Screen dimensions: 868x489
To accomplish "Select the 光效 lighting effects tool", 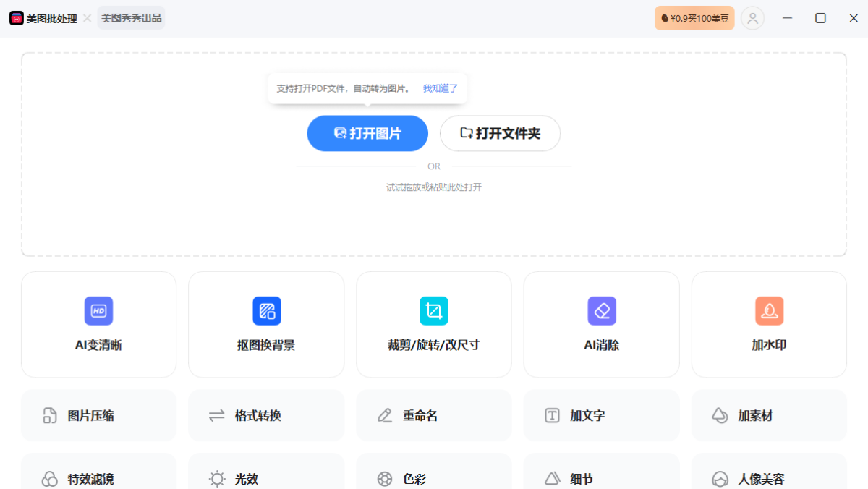I will (266, 477).
